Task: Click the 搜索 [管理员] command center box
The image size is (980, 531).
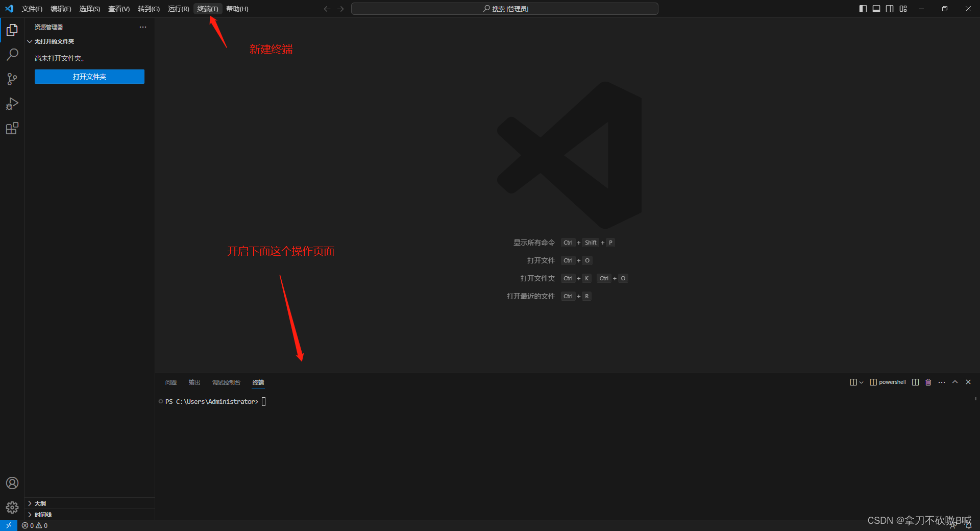Action: pyautogui.click(x=505, y=9)
